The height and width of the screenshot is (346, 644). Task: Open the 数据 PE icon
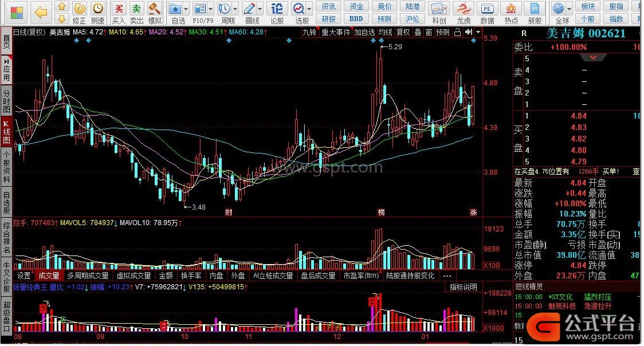(x=487, y=9)
